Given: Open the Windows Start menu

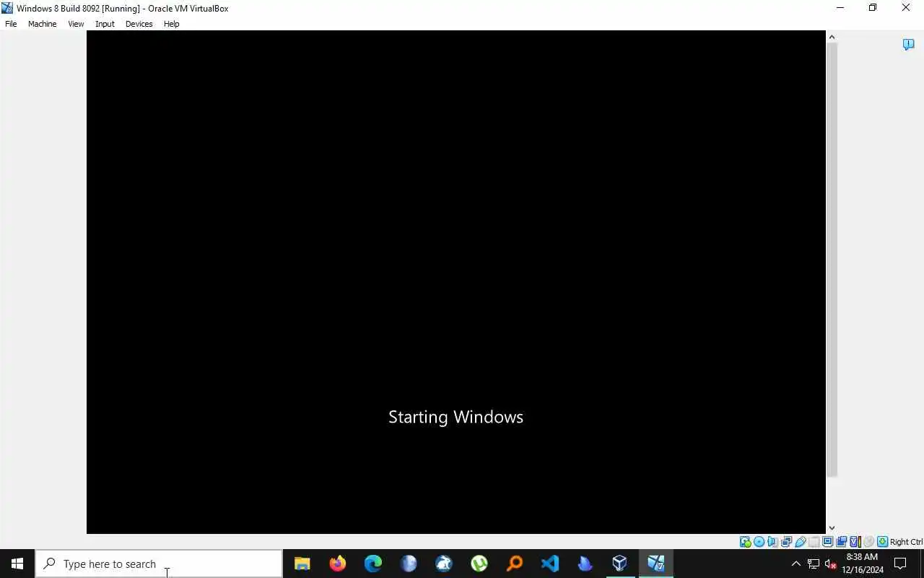Looking at the screenshot, I should pyautogui.click(x=17, y=564).
